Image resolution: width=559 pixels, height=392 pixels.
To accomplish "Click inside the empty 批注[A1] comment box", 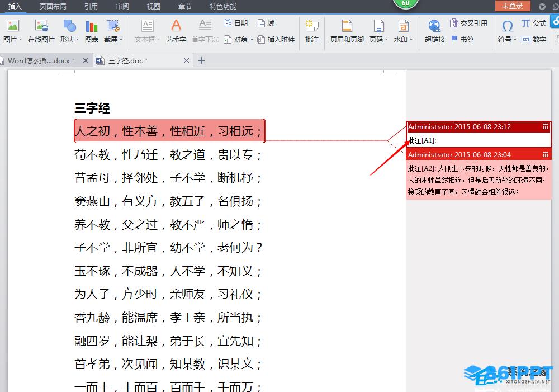I will [479, 140].
